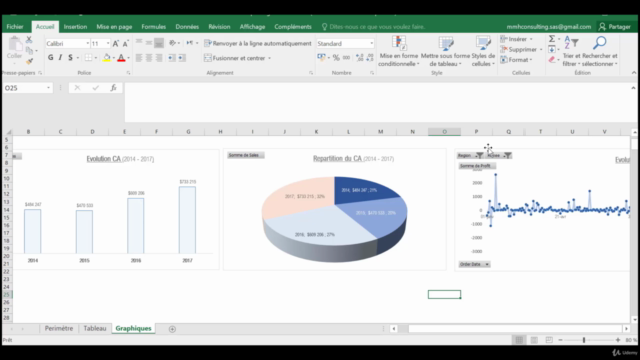Click zoom in plus icon

coord(618,340)
